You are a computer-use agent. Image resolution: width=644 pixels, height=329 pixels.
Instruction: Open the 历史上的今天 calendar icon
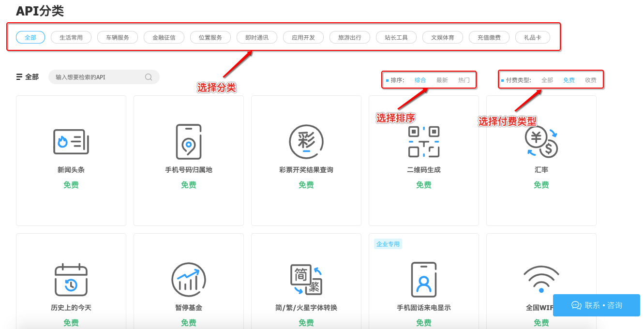click(x=71, y=280)
